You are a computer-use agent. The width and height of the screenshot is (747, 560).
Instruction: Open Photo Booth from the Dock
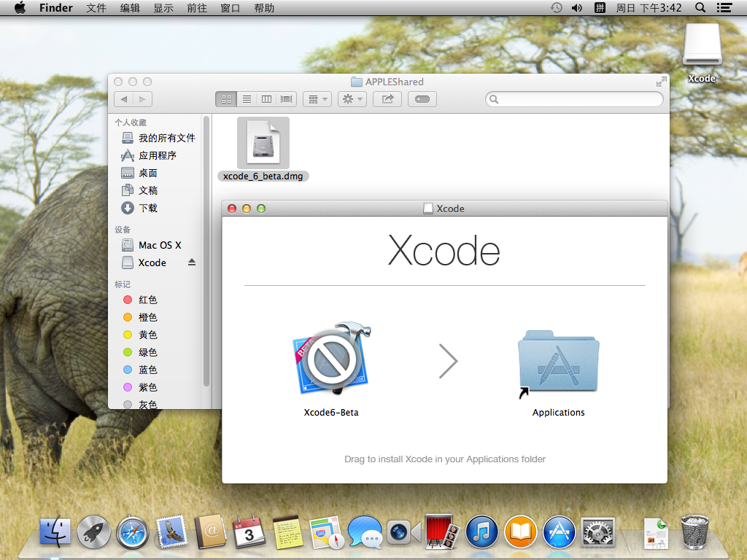(x=443, y=532)
